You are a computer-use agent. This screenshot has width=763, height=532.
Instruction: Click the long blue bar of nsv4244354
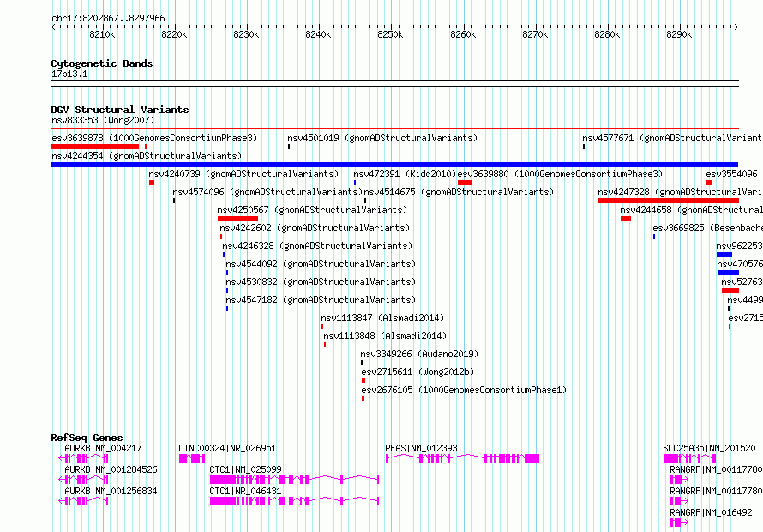[394, 164]
